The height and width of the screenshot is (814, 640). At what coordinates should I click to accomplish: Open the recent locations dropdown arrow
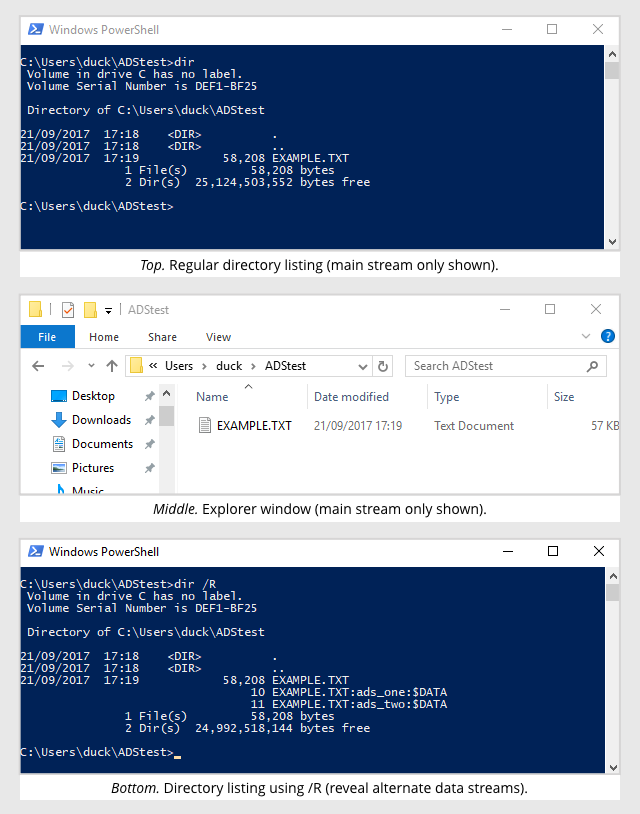click(91, 365)
